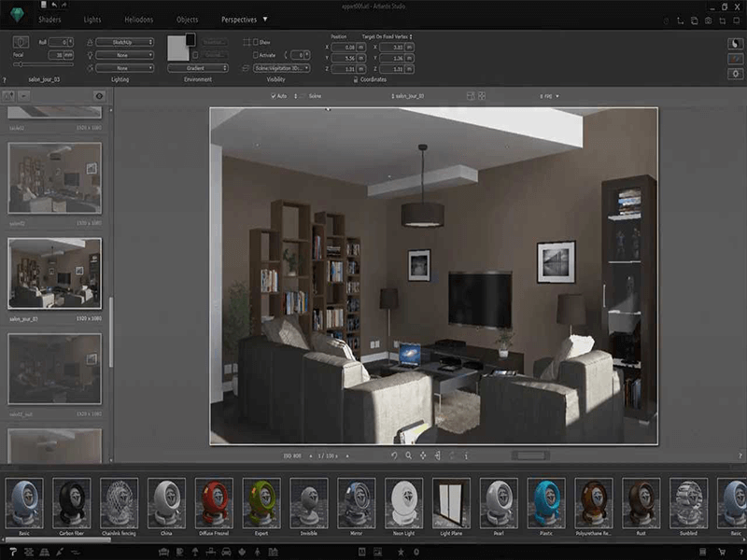Click the Objects tab
The height and width of the screenshot is (560, 747).
pyautogui.click(x=187, y=19)
